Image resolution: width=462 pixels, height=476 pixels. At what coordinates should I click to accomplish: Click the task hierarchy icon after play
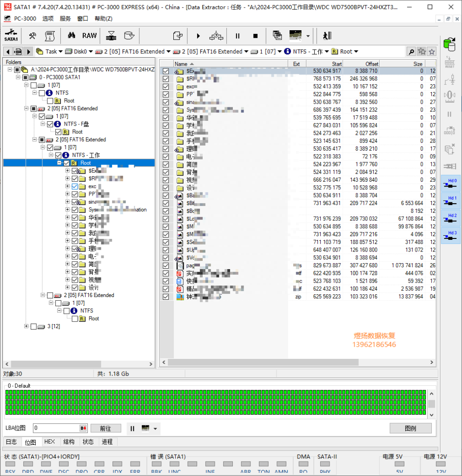click(x=216, y=36)
